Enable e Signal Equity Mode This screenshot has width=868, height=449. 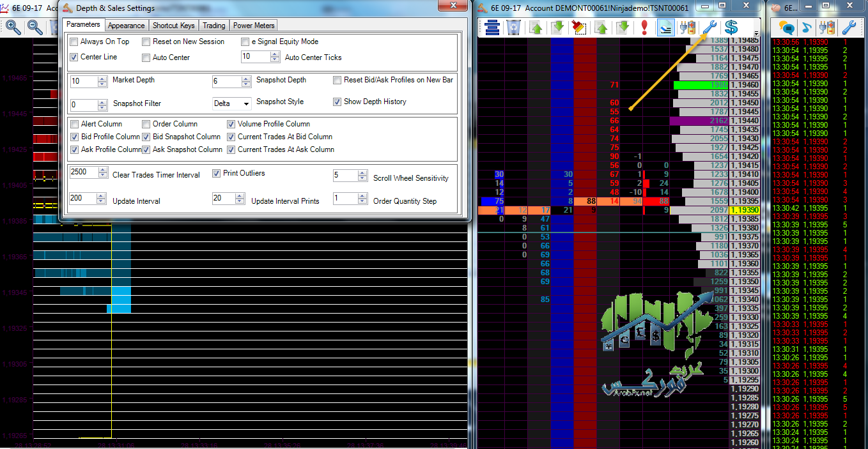(245, 42)
